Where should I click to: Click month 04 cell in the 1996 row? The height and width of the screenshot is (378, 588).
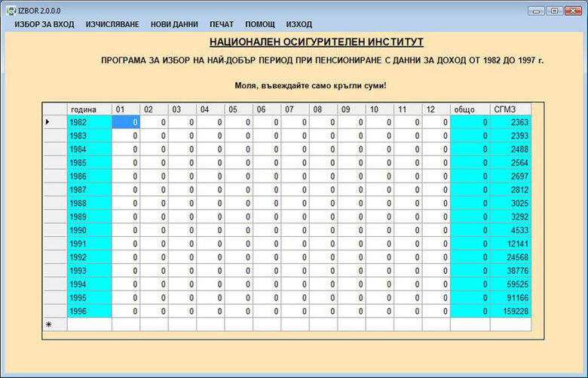(x=211, y=311)
